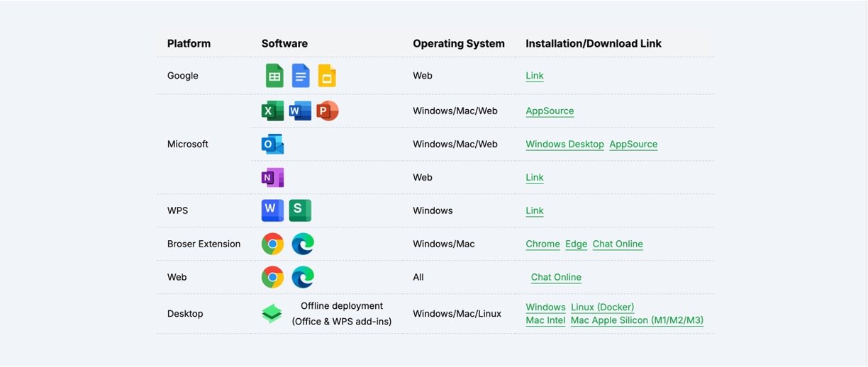Click the Microsoft OneNote icon
The image size is (868, 367).
(x=272, y=177)
